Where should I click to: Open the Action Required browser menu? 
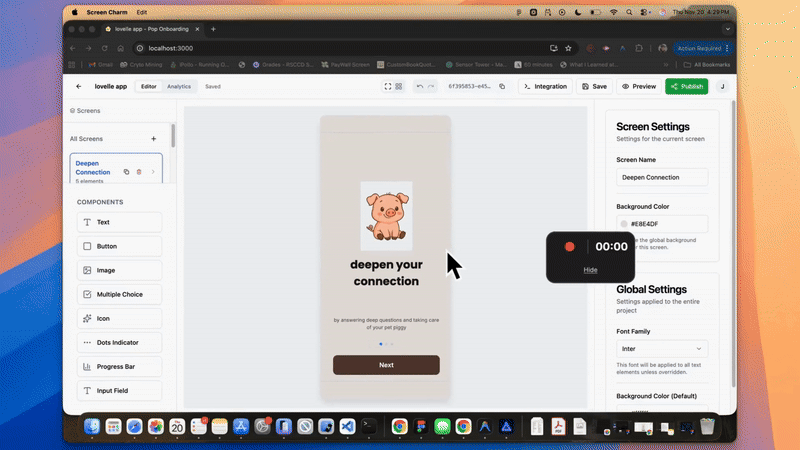pos(703,48)
